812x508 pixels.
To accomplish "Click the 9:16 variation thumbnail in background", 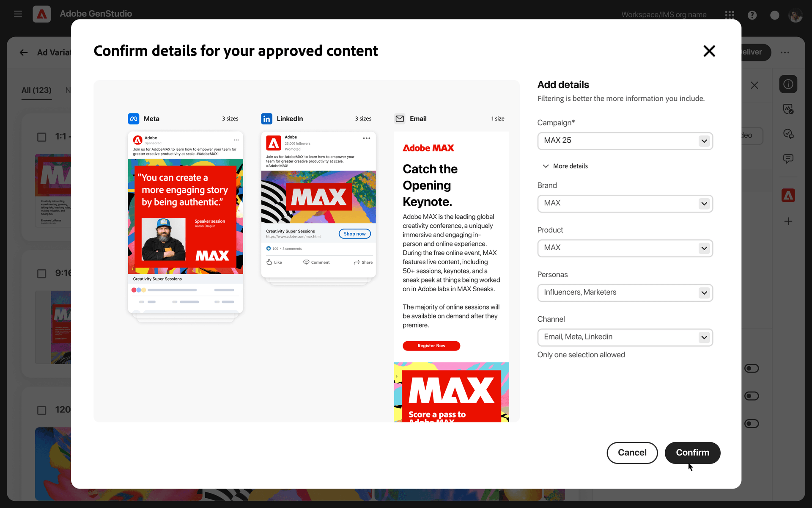I will click(x=53, y=327).
